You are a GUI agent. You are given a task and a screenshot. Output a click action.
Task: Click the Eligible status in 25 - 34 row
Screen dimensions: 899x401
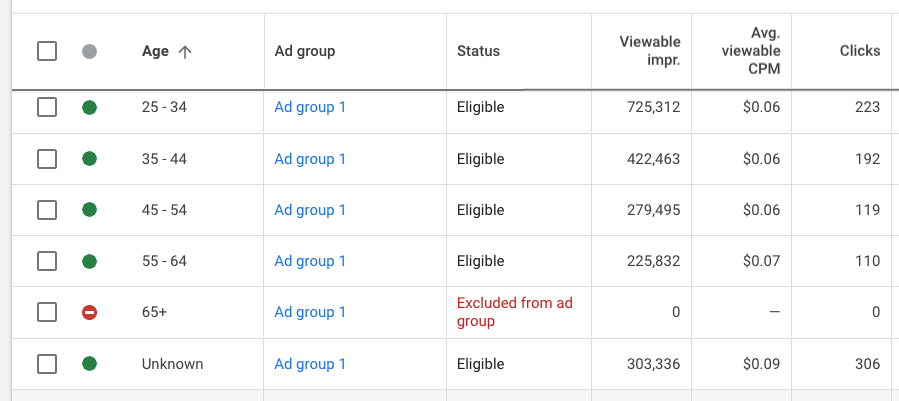point(480,107)
